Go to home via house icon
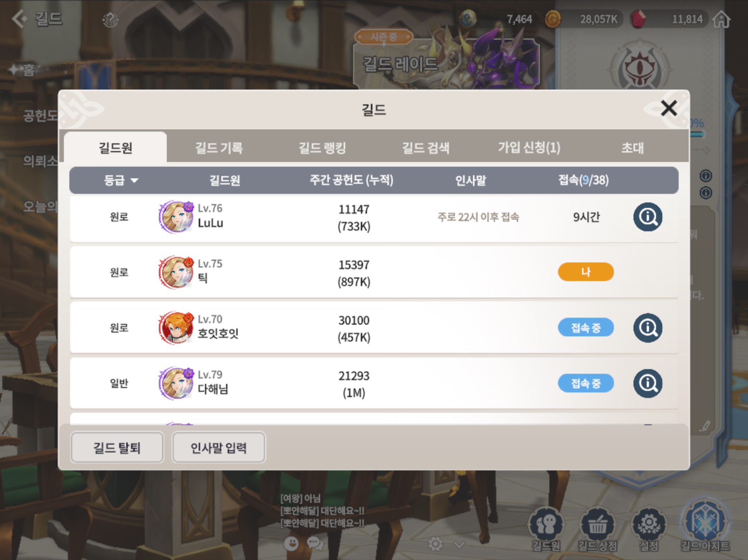Viewport: 748px width, 560px height. [x=722, y=19]
